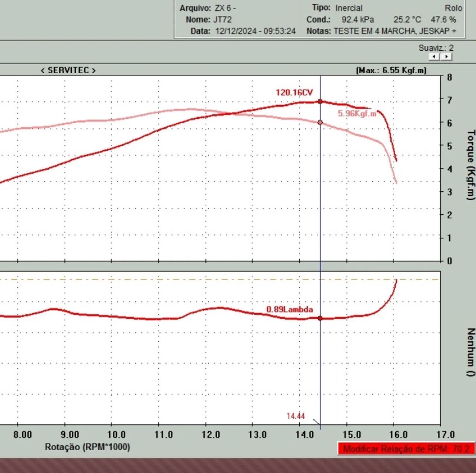Click the Notas field test description text
Image resolution: width=476 pixels, height=473 pixels.
coord(395,31)
